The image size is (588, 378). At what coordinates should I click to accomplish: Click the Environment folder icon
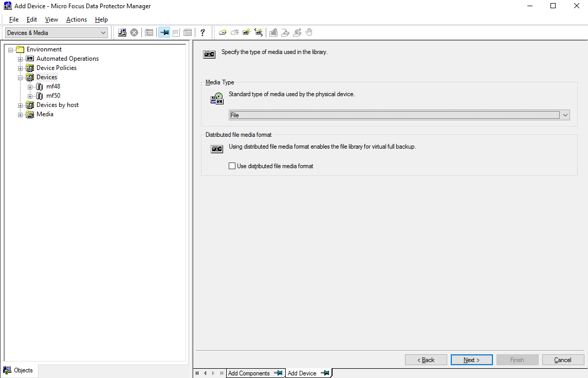(20, 49)
